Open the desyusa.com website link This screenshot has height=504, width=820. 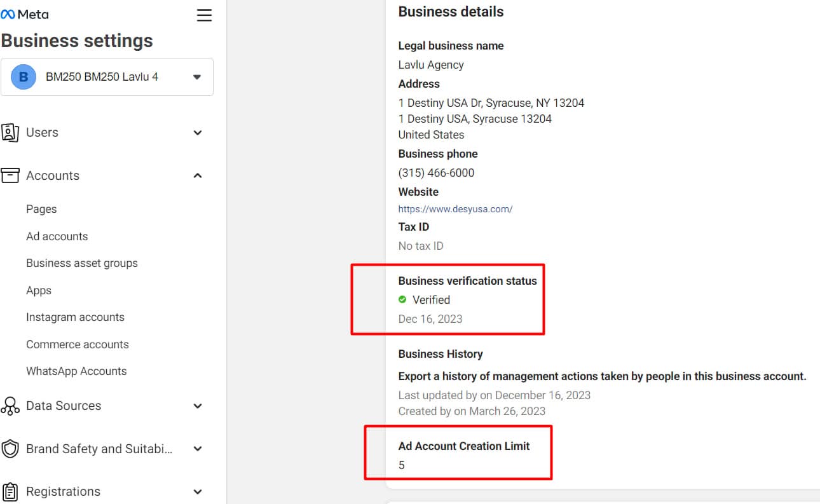click(455, 208)
